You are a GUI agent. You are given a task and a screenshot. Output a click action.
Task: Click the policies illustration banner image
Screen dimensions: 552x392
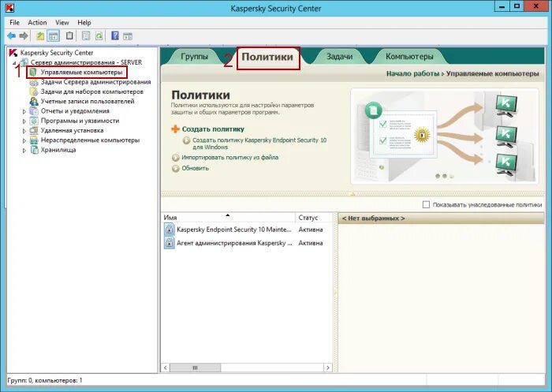[x=445, y=136]
